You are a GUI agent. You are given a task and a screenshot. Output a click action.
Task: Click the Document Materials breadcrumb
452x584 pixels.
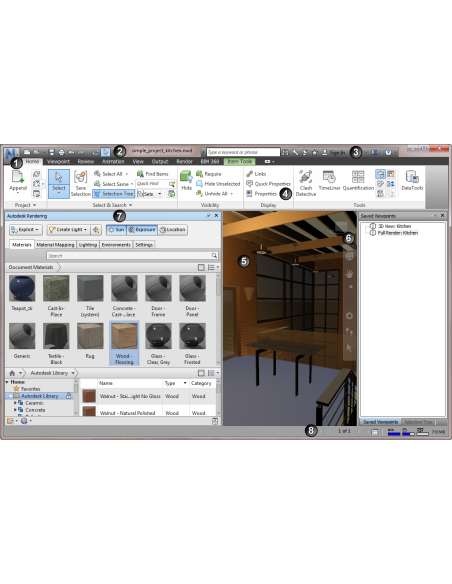click(31, 267)
